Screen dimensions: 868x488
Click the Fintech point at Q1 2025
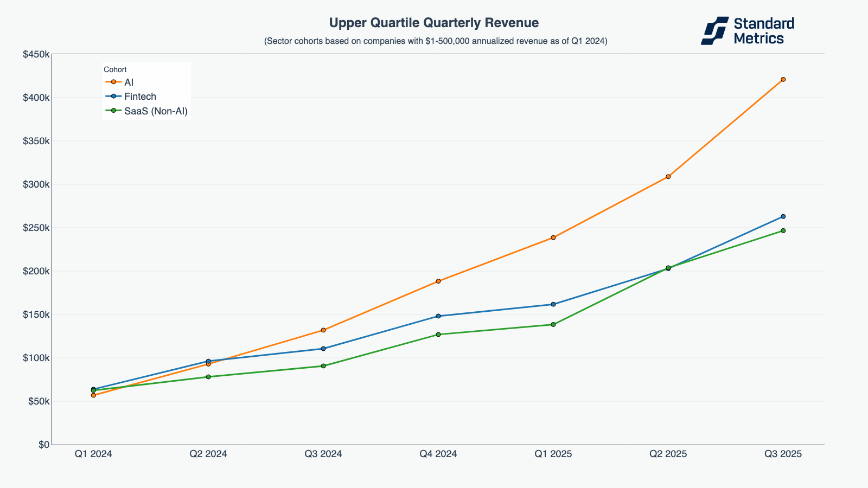553,304
